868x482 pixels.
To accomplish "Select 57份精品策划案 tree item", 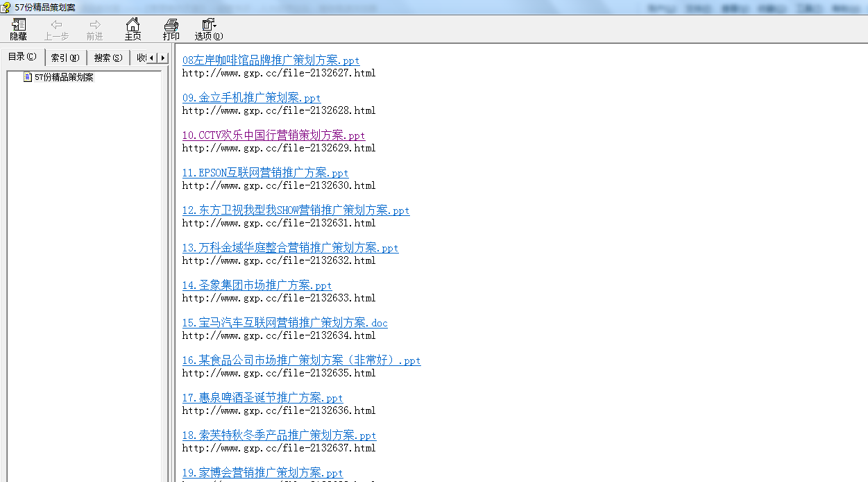I will tap(64, 77).
